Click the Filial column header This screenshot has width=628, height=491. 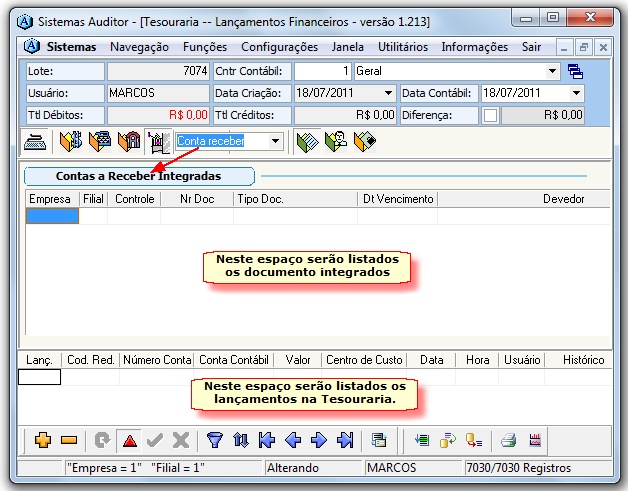click(x=93, y=199)
